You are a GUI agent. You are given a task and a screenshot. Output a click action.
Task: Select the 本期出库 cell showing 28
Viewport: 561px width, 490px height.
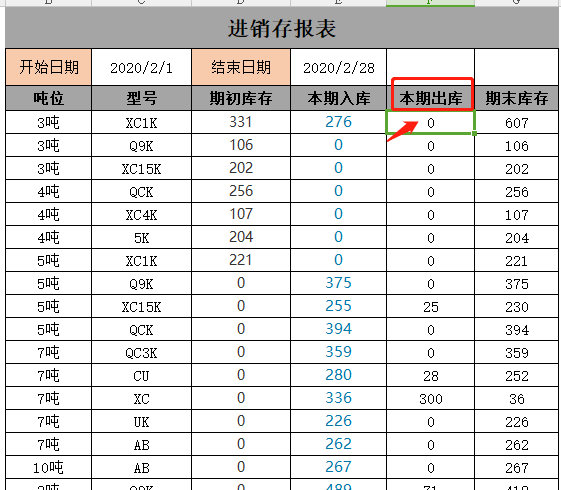coord(430,375)
